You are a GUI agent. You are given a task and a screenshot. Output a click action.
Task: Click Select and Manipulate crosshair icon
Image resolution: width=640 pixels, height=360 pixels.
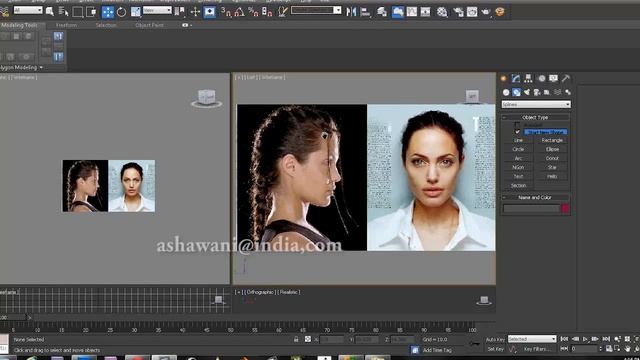[195, 12]
